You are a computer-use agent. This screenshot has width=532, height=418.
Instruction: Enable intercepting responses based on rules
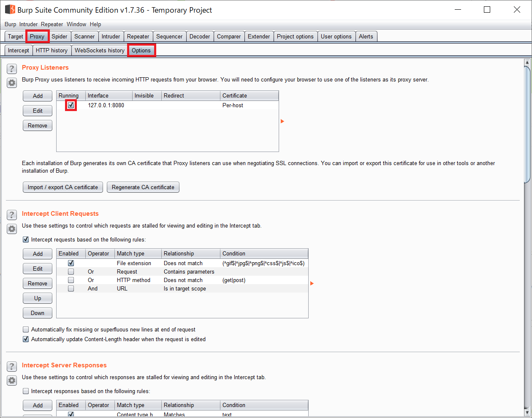26,391
